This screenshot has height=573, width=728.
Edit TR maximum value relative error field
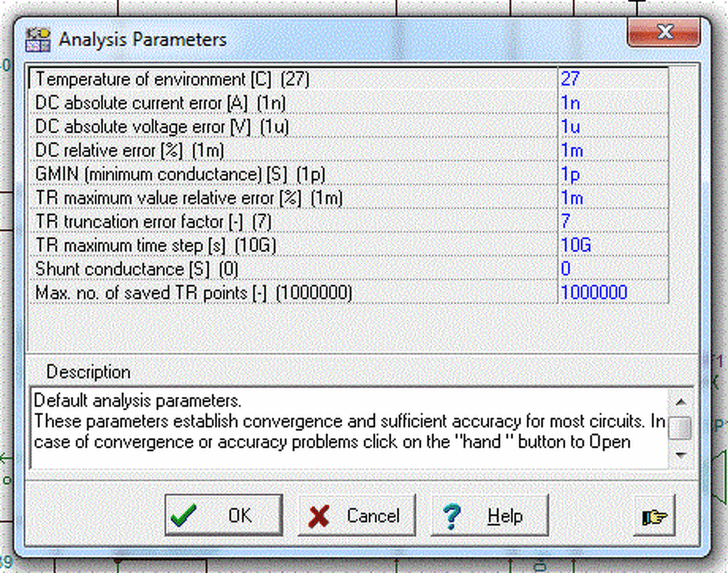pyautogui.click(x=613, y=198)
